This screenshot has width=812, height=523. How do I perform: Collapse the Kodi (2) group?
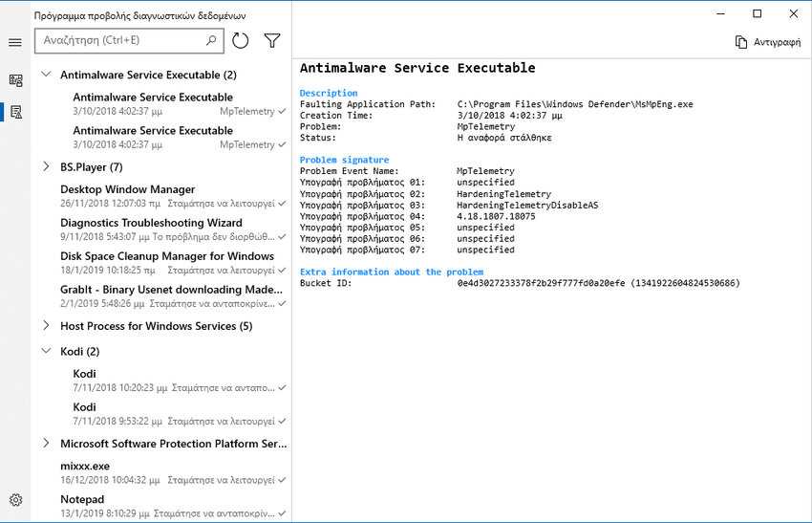pos(46,350)
